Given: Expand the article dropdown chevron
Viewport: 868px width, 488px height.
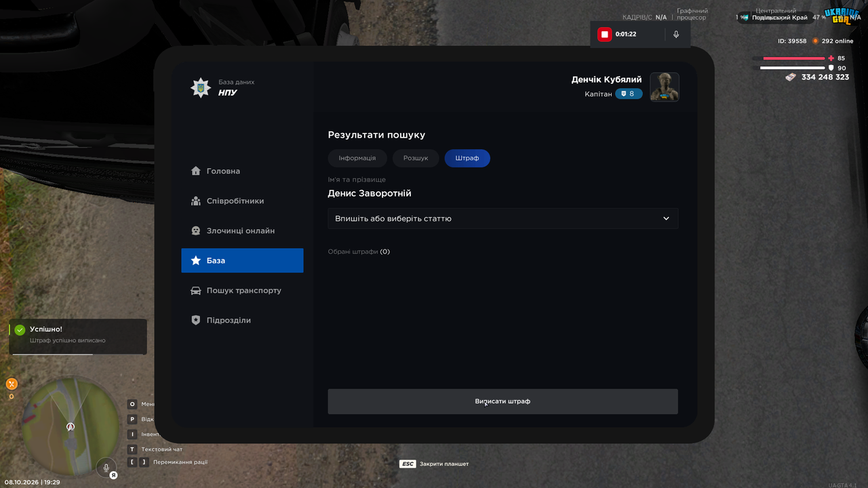Looking at the screenshot, I should 666,219.
